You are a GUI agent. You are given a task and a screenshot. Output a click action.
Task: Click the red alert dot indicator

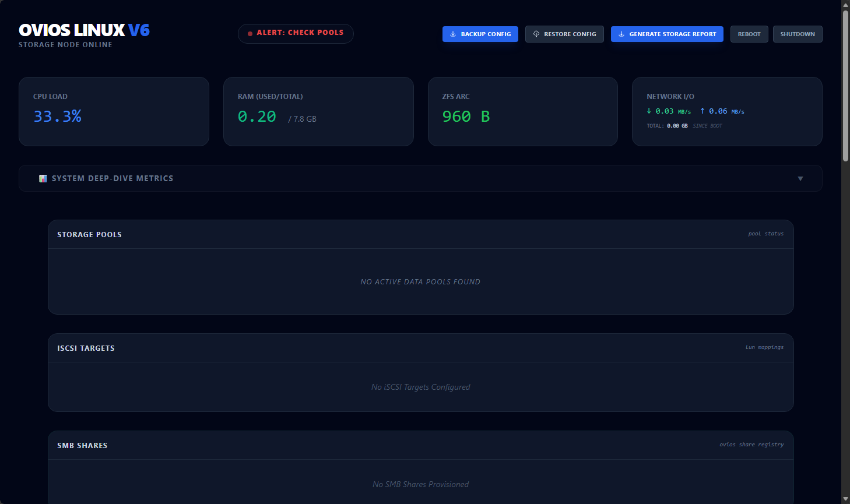[x=250, y=33]
